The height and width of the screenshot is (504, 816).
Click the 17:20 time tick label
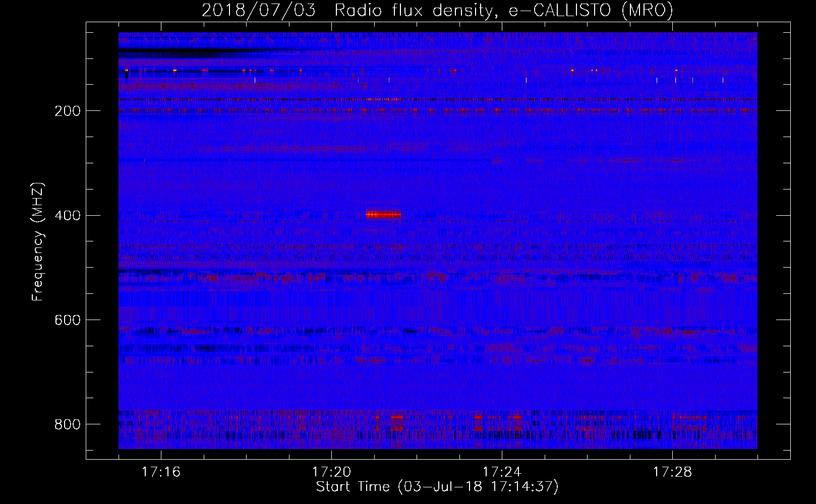coord(331,472)
